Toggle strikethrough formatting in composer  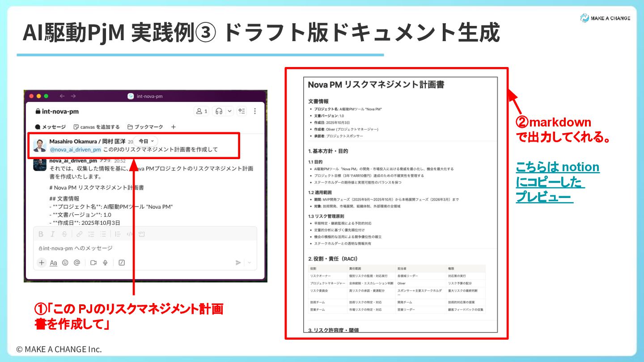64,234
